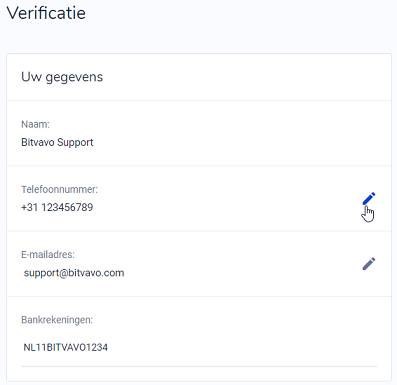Select the Naam: field label
This screenshot has height=385, width=397.
(x=35, y=124)
